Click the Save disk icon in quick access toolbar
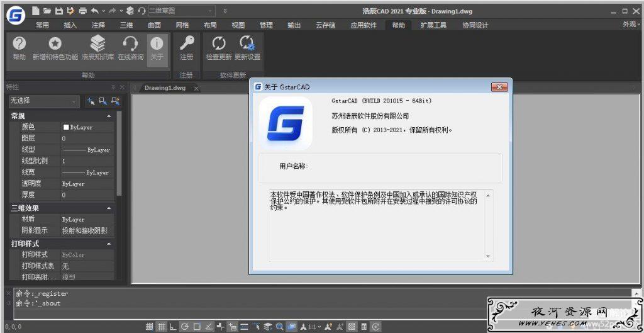 point(58,11)
